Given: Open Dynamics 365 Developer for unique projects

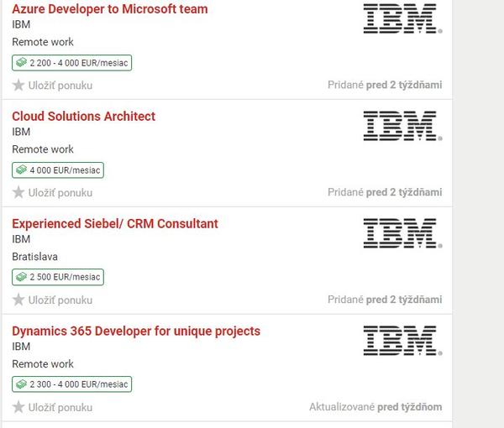Looking at the screenshot, I should pos(136,331).
